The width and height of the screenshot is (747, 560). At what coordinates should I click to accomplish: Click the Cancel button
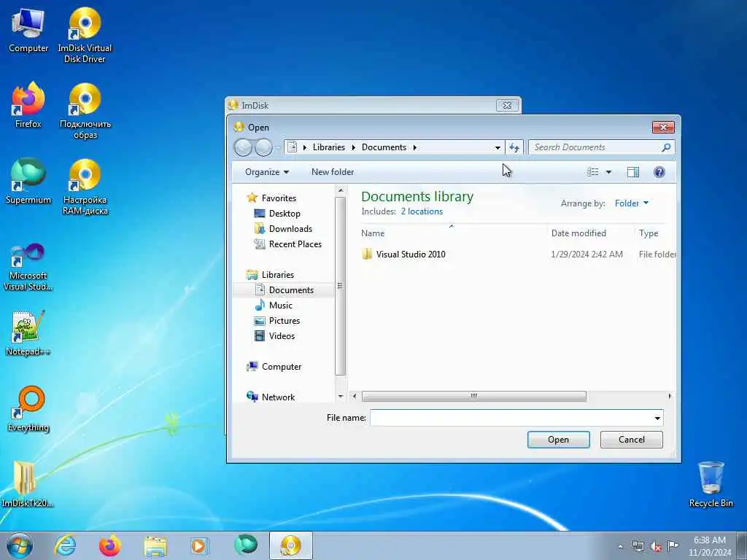pyautogui.click(x=631, y=440)
